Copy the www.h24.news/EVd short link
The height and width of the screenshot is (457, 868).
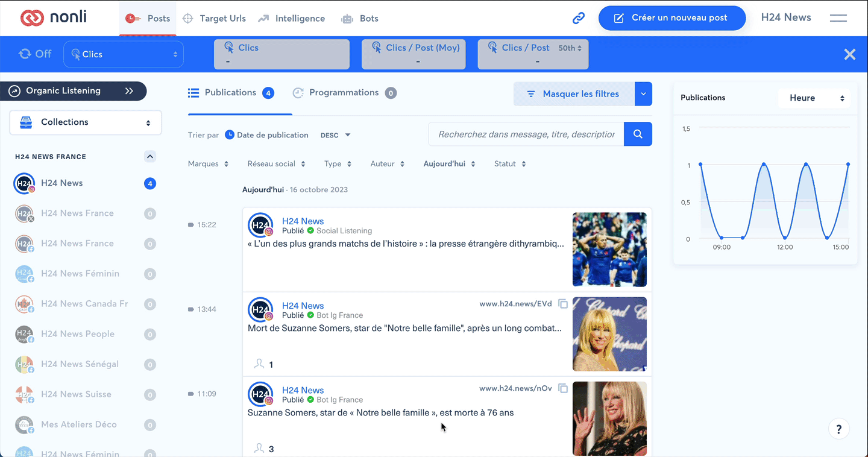[x=563, y=304]
